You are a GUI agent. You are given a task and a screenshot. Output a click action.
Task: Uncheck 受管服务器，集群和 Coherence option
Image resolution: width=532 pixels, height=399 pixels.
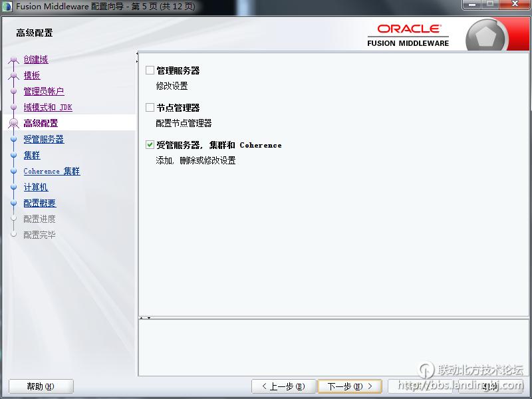click(x=148, y=144)
